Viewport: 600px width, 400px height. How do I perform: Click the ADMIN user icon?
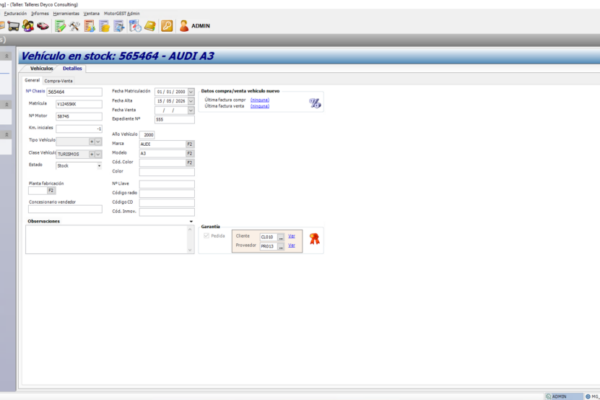[x=184, y=26]
